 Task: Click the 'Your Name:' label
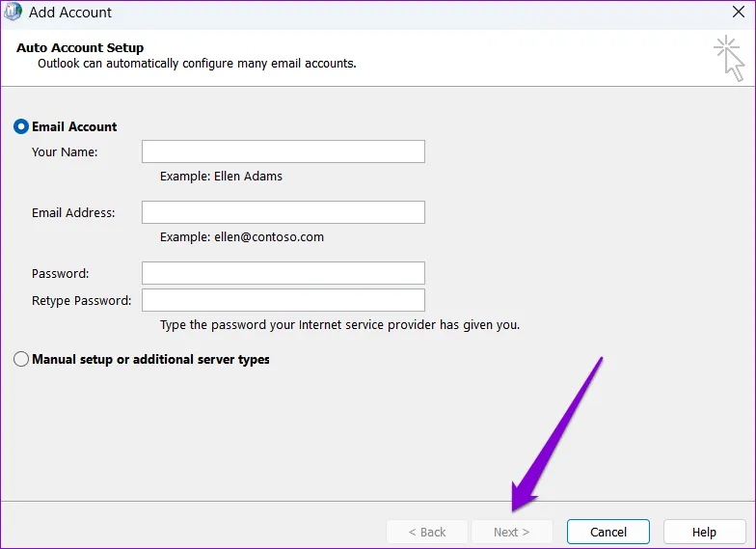pos(65,152)
